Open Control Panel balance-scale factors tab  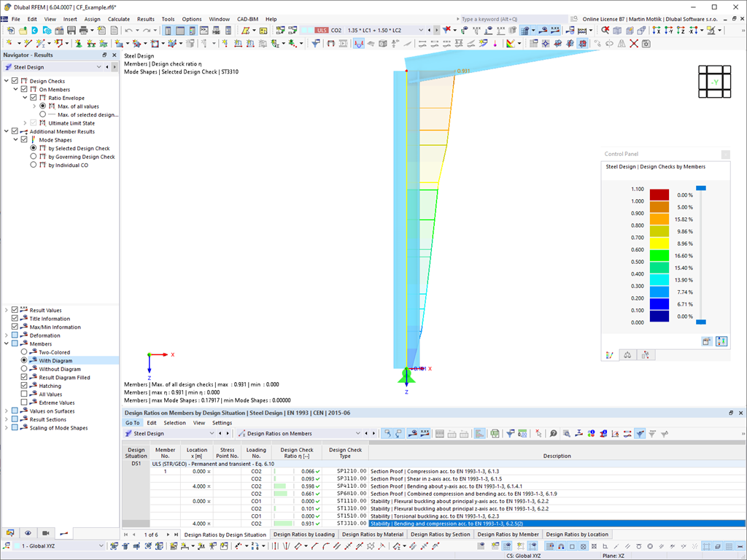tap(627, 355)
